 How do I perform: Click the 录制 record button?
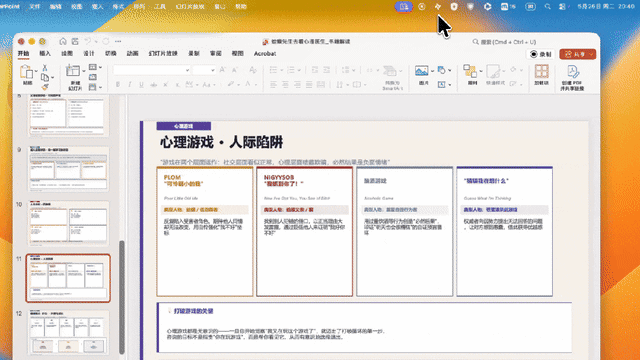541,54
